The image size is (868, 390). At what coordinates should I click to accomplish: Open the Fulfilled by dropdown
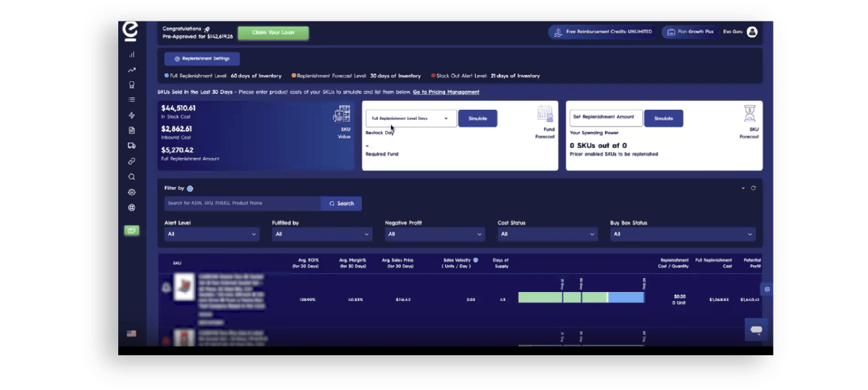(322, 234)
